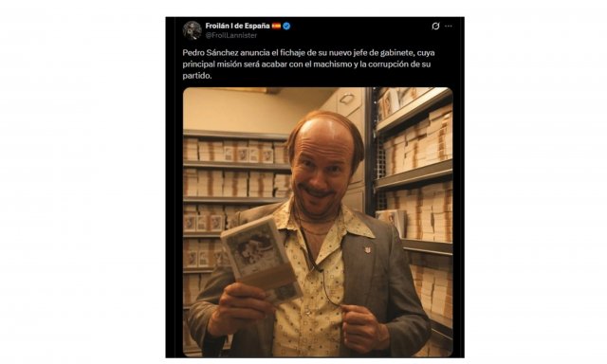This screenshot has width=607, height=364.
Task: Click the blue verified checkmark badge
Action: (286, 26)
